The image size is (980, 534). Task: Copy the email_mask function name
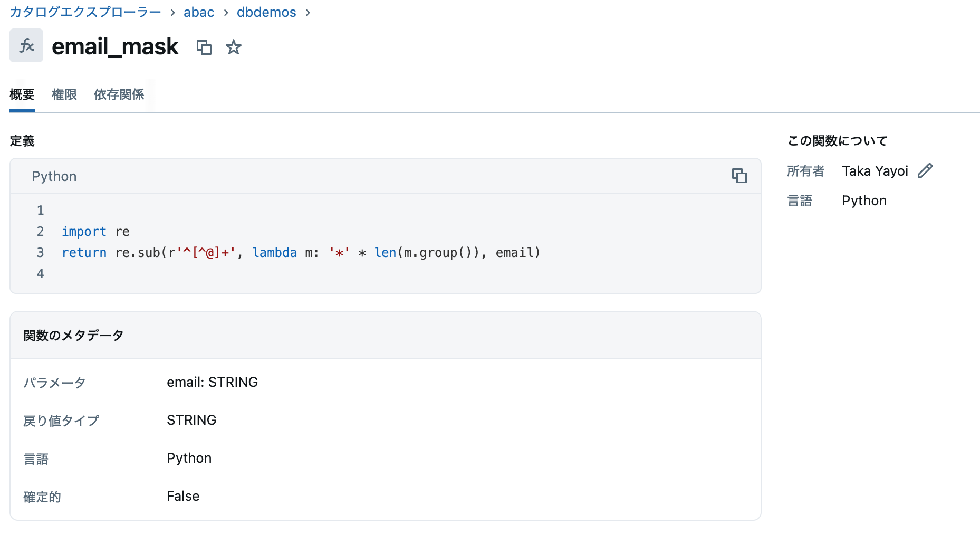pos(205,47)
